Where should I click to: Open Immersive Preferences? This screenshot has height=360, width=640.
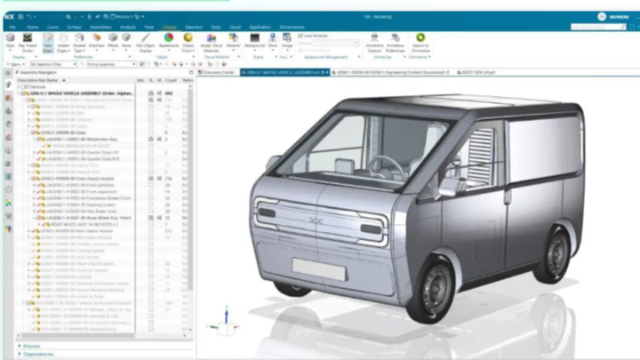pyautogui.click(x=395, y=42)
